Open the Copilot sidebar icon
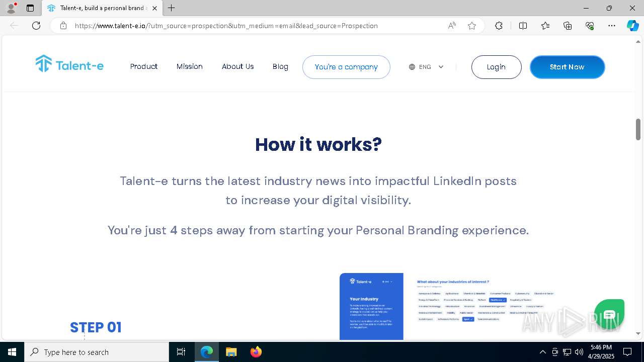Viewport: 644px width, 362px height. point(632,26)
